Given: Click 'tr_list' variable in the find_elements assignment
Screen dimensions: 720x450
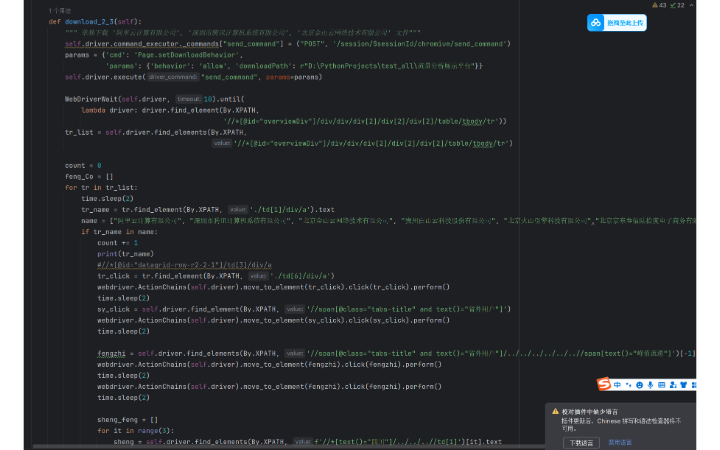Looking at the screenshot, I should pyautogui.click(x=79, y=132).
